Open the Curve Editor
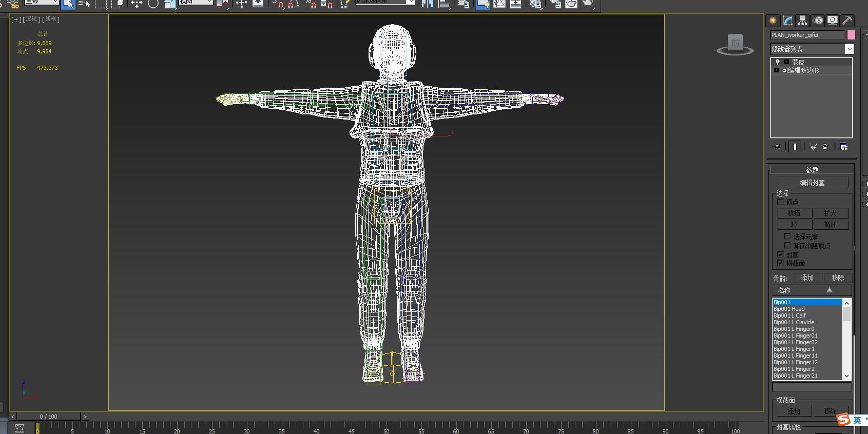Screen dimensions: 868x434 (499, 4)
